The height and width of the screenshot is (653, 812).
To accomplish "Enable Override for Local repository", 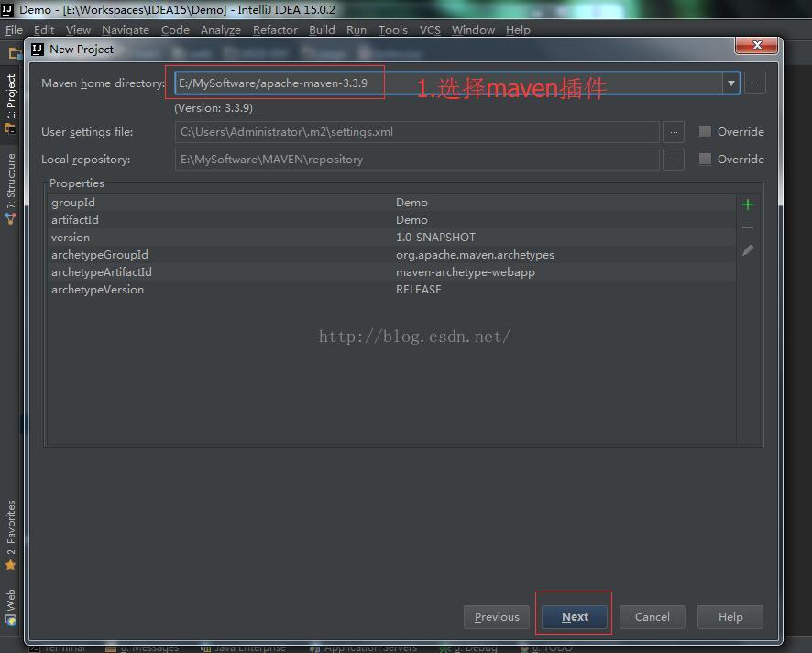I will [x=705, y=159].
